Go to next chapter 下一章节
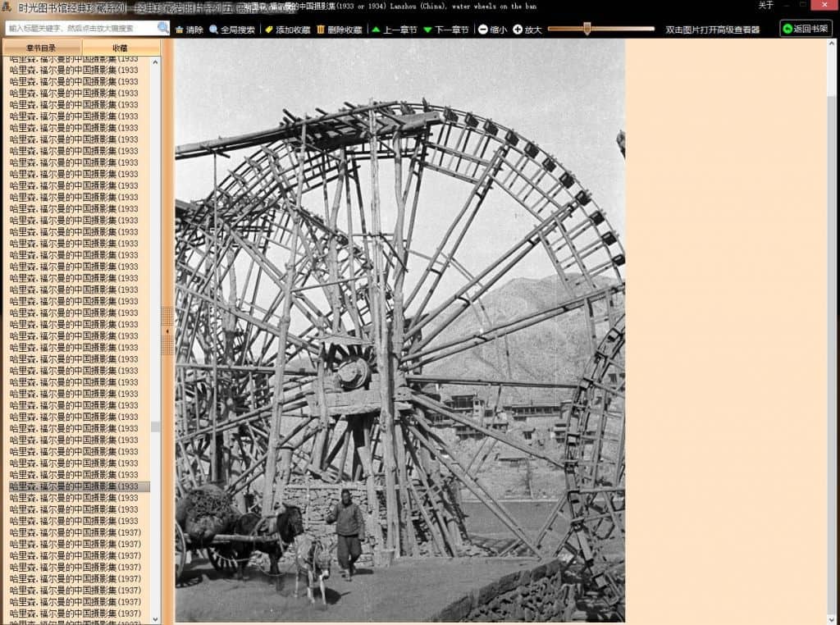Screen dimensions: 840x625 [445, 30]
